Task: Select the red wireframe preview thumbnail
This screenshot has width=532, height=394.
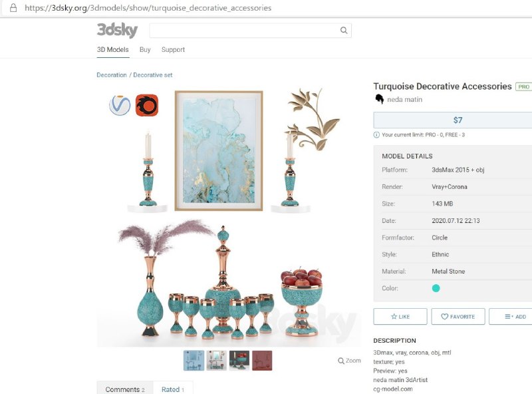Action: [x=262, y=360]
